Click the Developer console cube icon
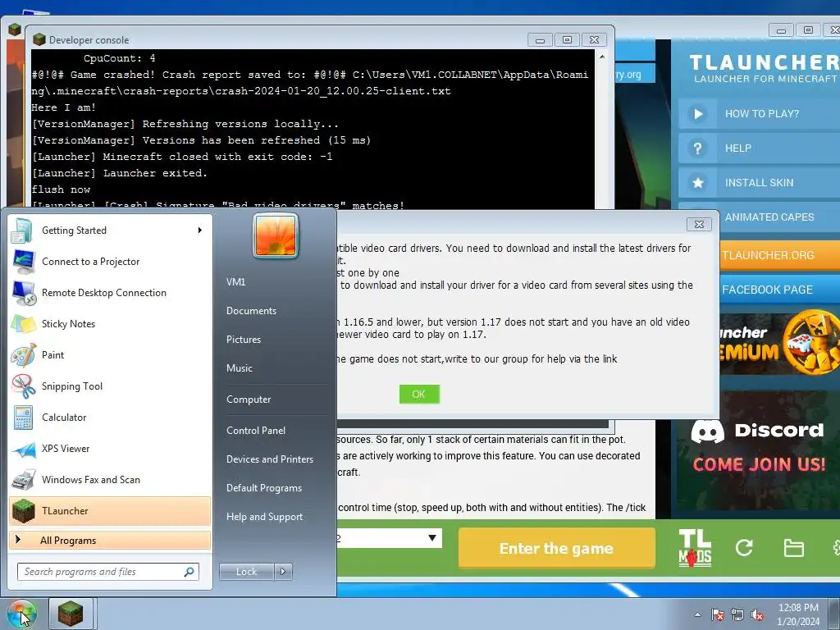The image size is (840, 630). click(39, 39)
